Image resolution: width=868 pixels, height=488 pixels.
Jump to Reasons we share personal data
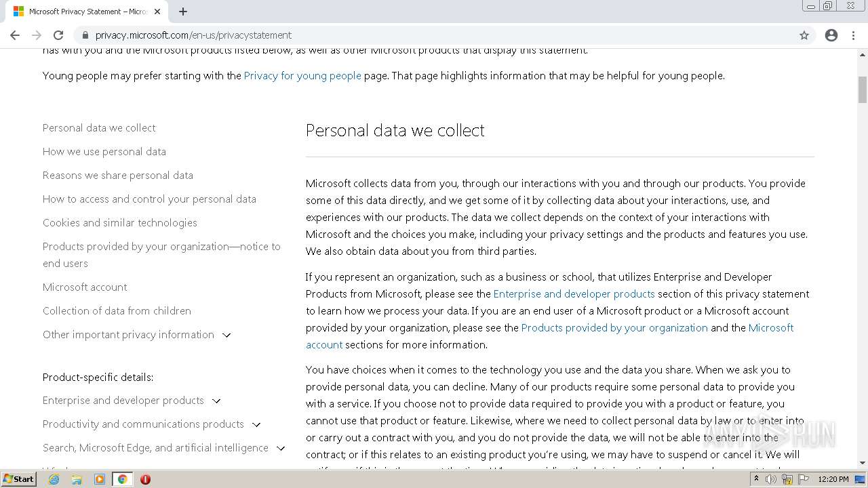[x=118, y=176]
